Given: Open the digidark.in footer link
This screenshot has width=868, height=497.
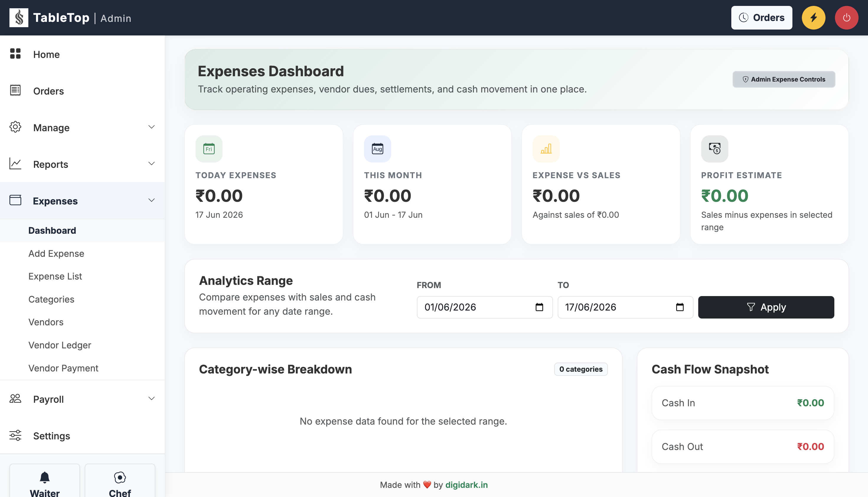Looking at the screenshot, I should [466, 485].
